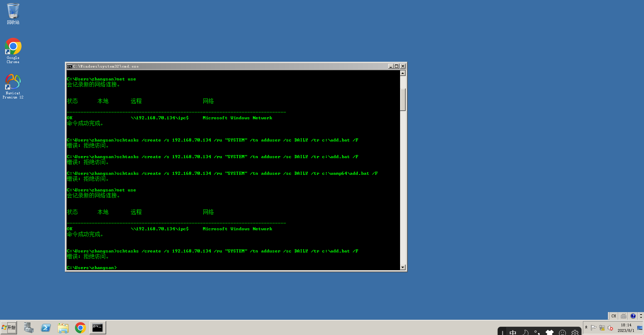Click the muted volume icon in the tray
Viewport: 644px width, 335px height.
(610, 327)
